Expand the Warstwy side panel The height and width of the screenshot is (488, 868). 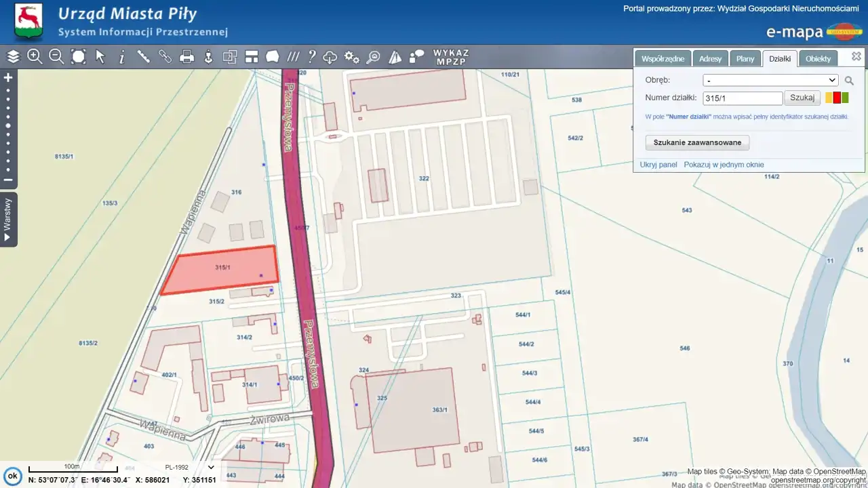pos(8,219)
